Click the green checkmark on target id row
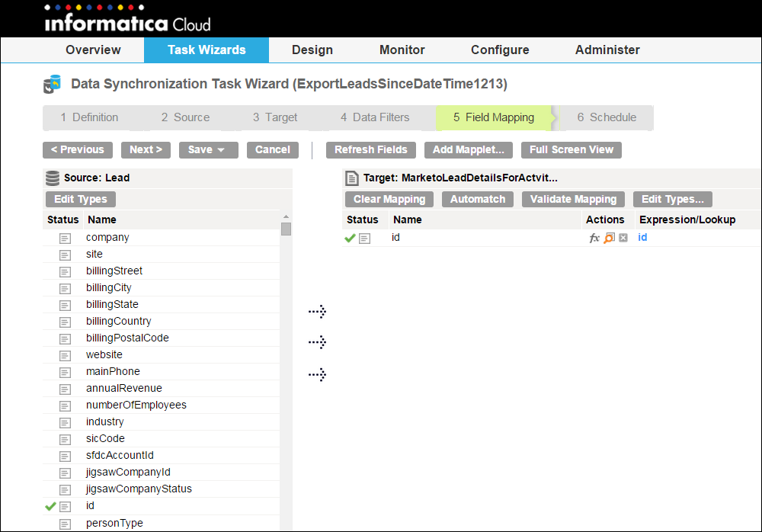Image resolution: width=762 pixels, height=532 pixels. point(350,239)
